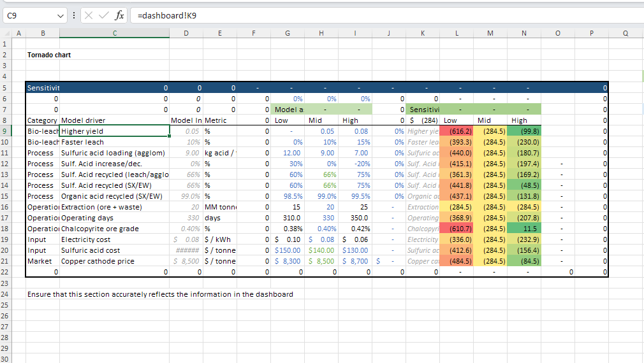Click the 'Higher yield' cell
Viewport: 644px width, 363px height.
click(x=115, y=131)
